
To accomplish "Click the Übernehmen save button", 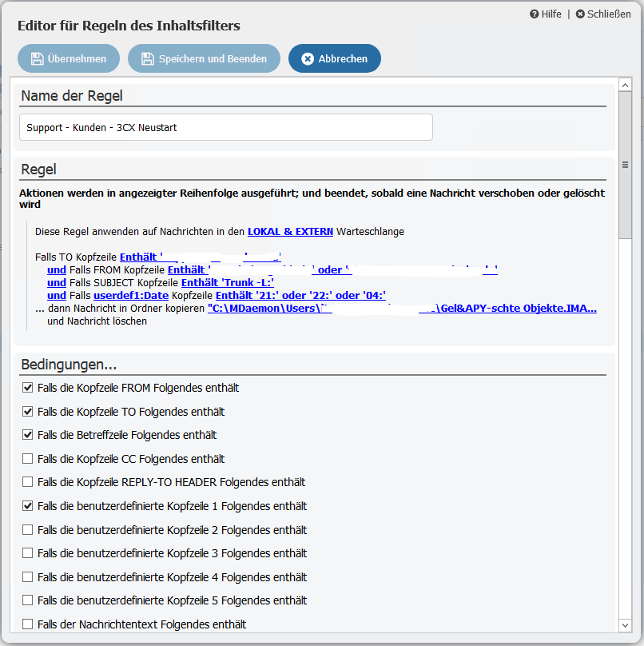I will point(68,58).
